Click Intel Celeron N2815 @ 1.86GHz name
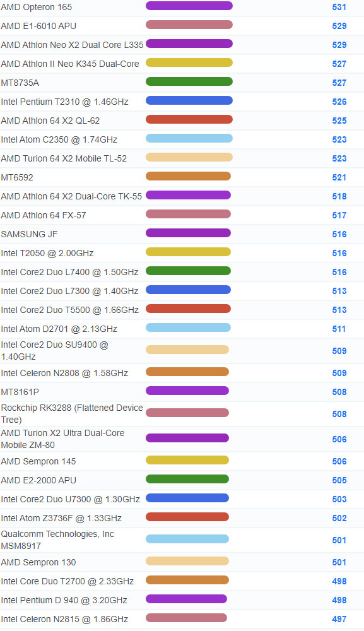The height and width of the screenshot is (631, 364). pyautogui.click(x=65, y=620)
